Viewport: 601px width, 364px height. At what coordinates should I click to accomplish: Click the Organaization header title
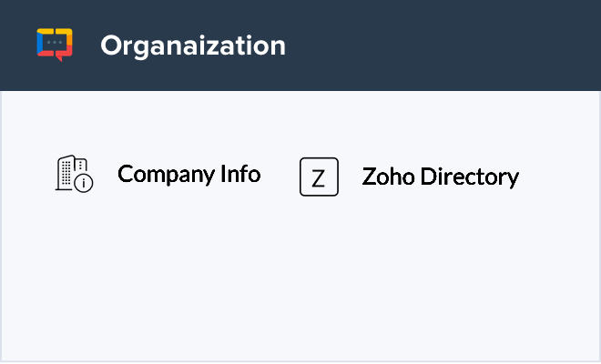pyautogui.click(x=193, y=45)
